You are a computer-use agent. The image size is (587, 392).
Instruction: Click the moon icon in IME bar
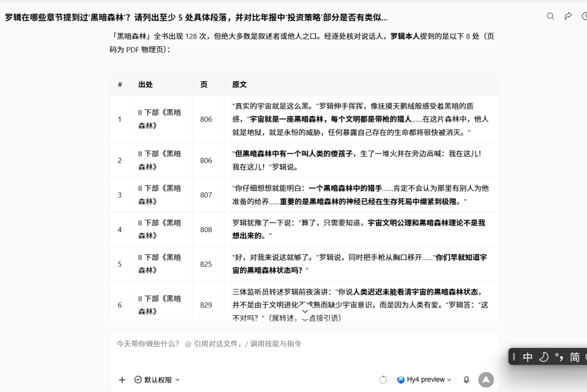tap(544, 357)
